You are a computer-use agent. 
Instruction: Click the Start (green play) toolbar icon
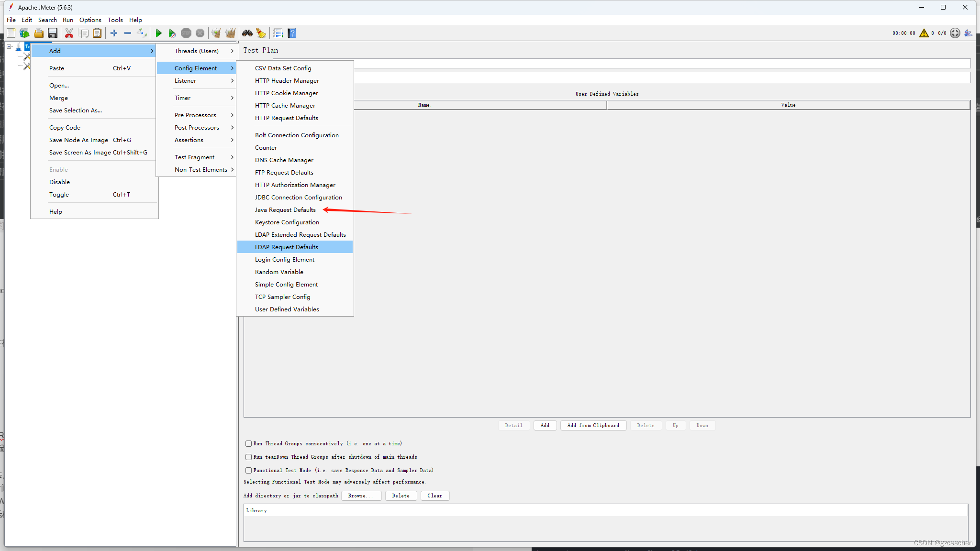click(x=158, y=33)
